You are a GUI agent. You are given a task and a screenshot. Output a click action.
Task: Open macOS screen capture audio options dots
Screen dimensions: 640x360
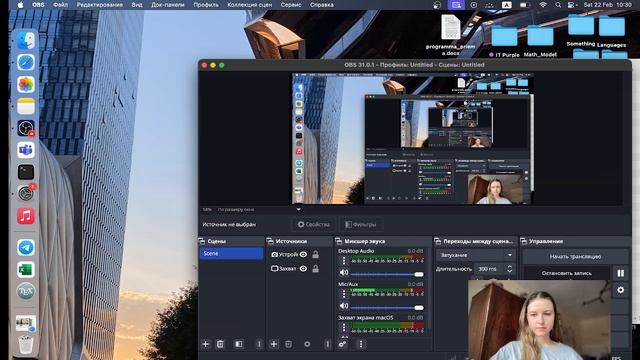pos(344,327)
